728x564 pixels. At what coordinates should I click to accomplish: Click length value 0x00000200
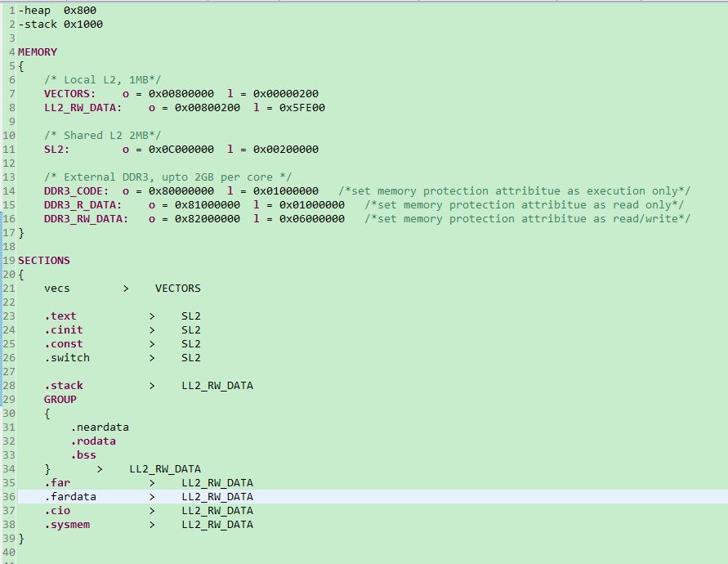point(286,94)
